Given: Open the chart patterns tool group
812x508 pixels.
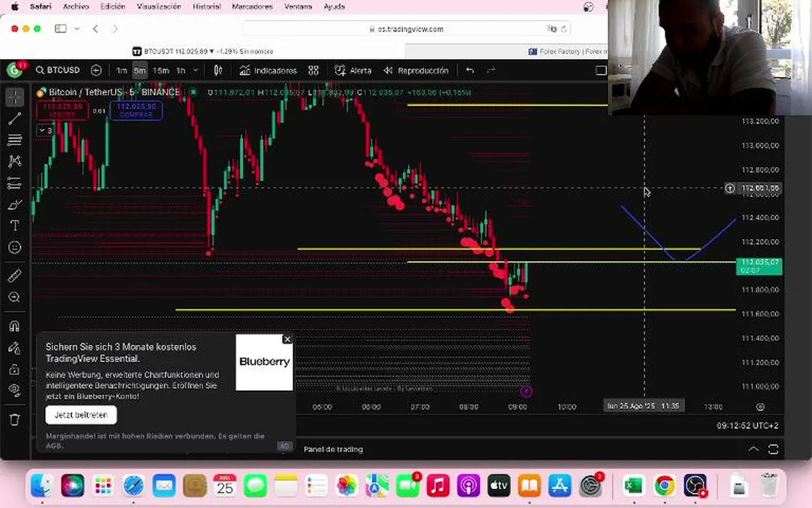Looking at the screenshot, I should click(x=15, y=161).
